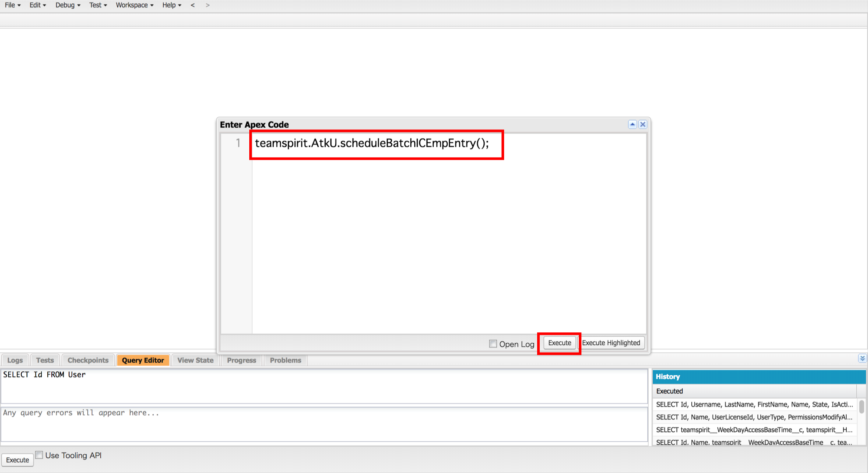Close the Enter Apex Code dialog
This screenshot has width=868, height=473.
coord(643,125)
